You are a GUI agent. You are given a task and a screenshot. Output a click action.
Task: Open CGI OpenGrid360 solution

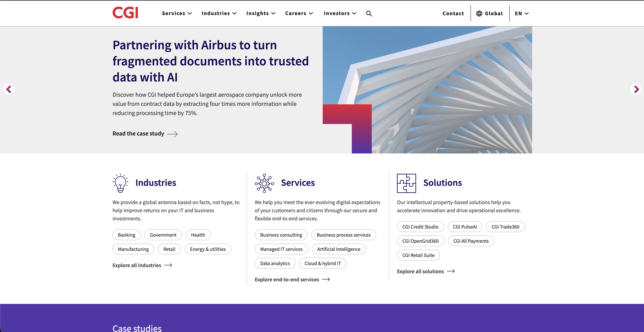420,241
